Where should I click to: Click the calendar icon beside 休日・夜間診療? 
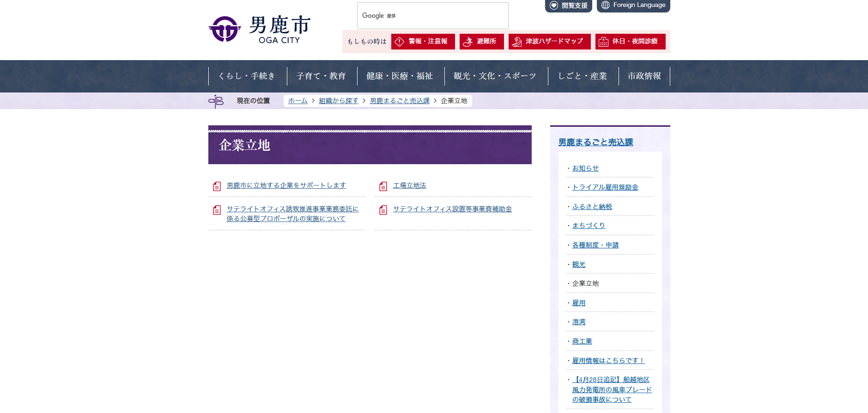(603, 42)
